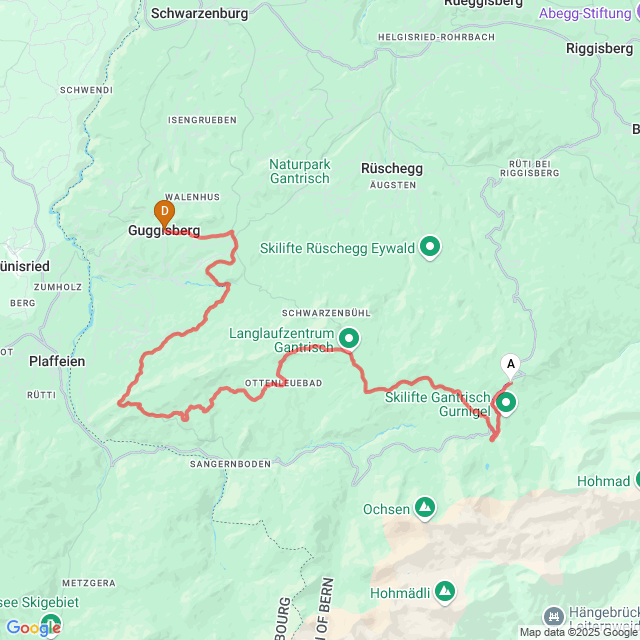Click the Naturpark Gantrisch label
640x640 pixels.
coord(300,171)
